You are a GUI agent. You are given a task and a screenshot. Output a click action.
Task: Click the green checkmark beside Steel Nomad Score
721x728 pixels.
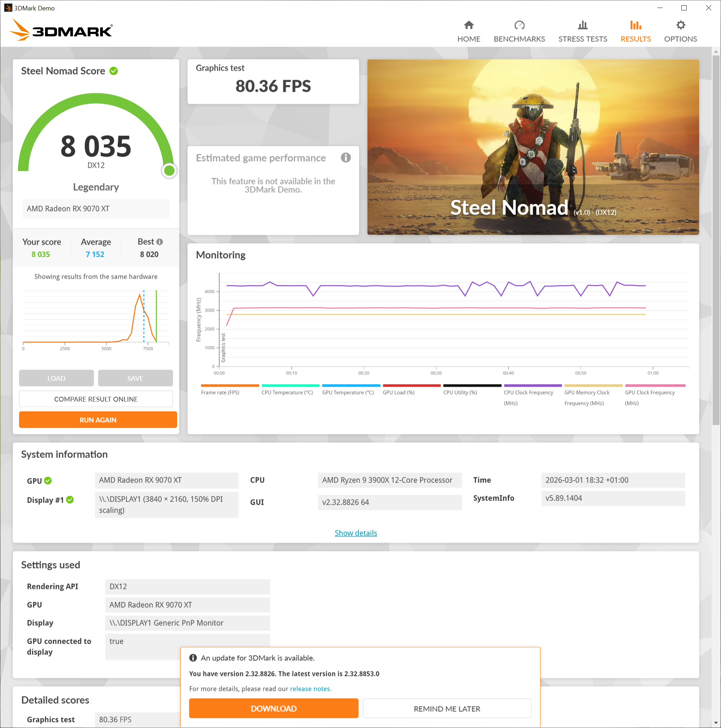tap(114, 71)
